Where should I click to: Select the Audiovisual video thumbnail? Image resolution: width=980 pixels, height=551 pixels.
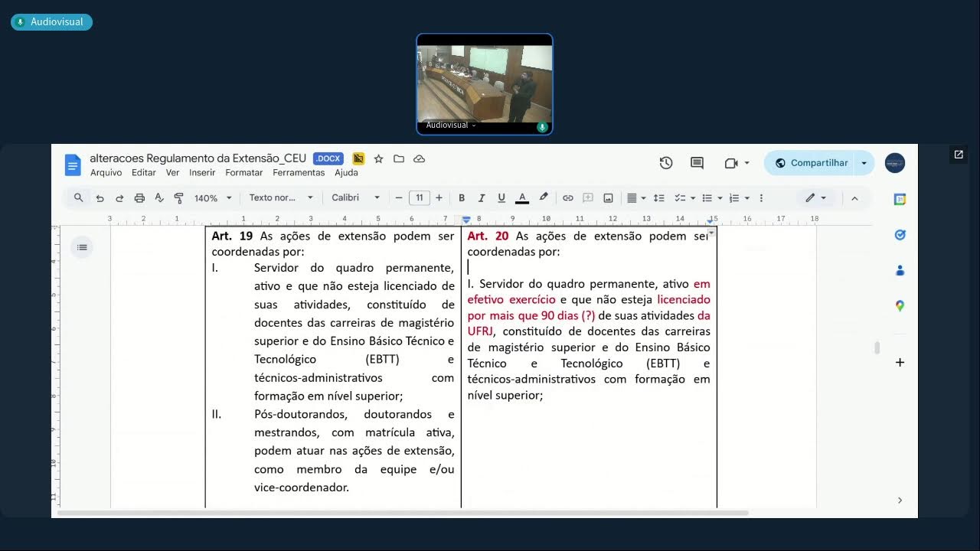pos(485,84)
